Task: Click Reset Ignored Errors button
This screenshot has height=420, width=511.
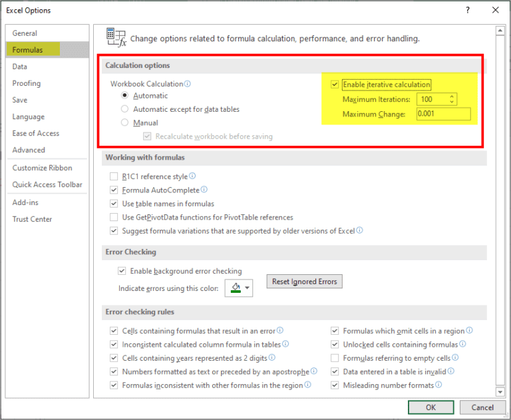Action: [304, 282]
